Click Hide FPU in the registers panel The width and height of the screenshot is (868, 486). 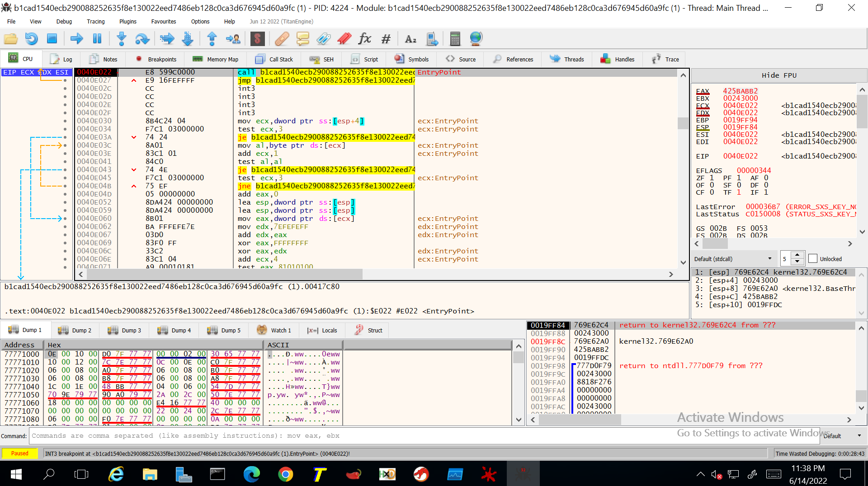click(778, 75)
